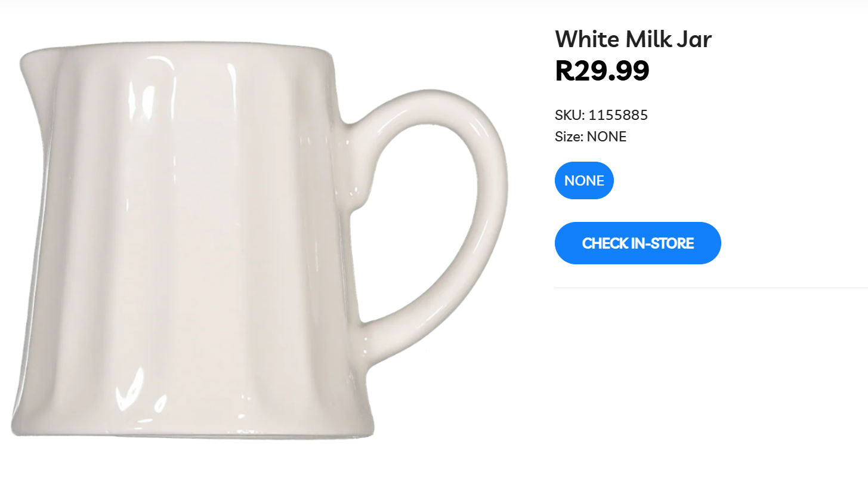The height and width of the screenshot is (488, 868).
Task: Click the White Milk Jar product title
Action: [633, 39]
